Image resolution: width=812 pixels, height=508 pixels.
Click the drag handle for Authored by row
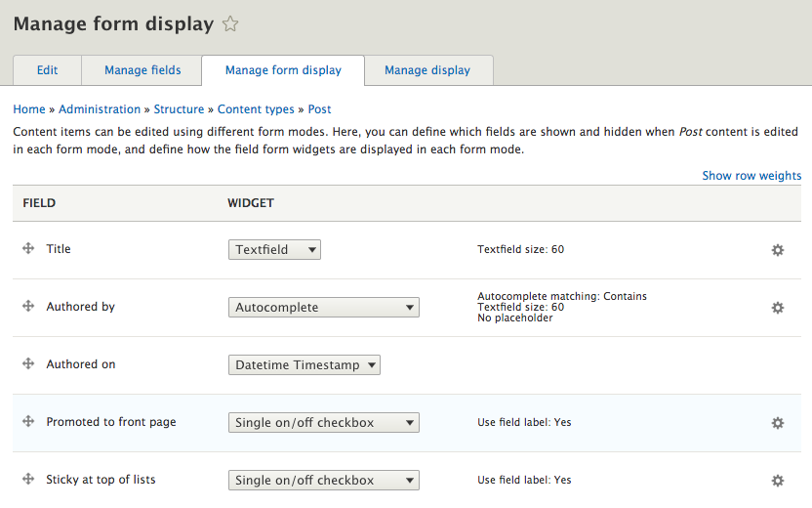click(x=28, y=307)
